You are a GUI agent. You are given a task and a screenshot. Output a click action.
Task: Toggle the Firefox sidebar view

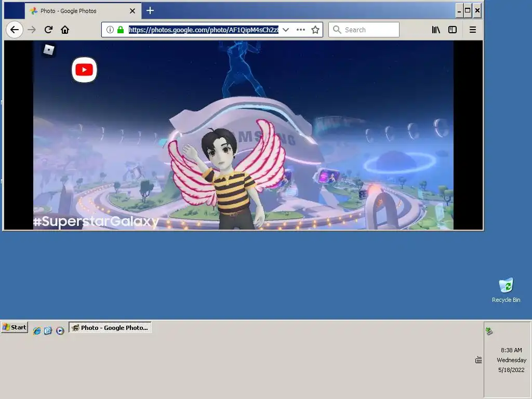(x=453, y=30)
